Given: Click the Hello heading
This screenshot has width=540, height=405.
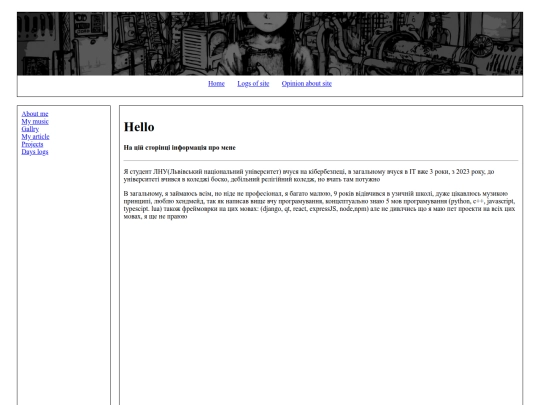Looking at the screenshot, I should tap(139, 127).
